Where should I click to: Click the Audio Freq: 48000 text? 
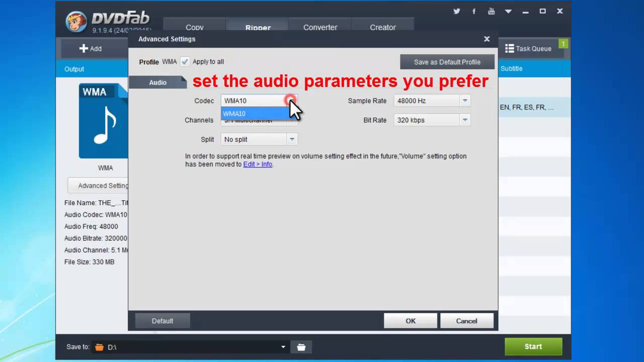click(91, 226)
